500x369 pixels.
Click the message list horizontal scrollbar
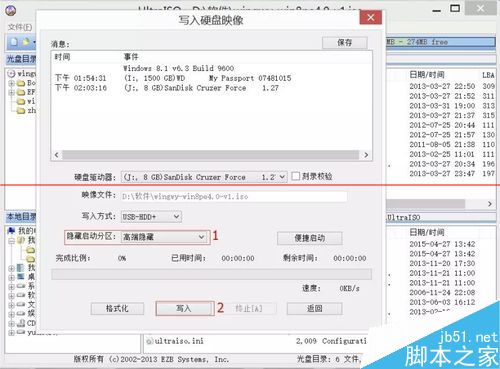point(211,155)
